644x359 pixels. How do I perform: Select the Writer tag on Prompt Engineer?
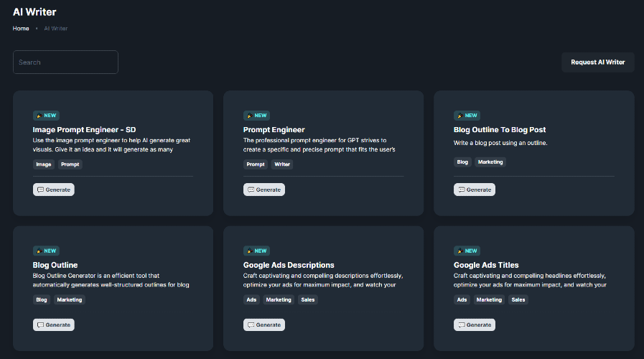click(x=282, y=164)
